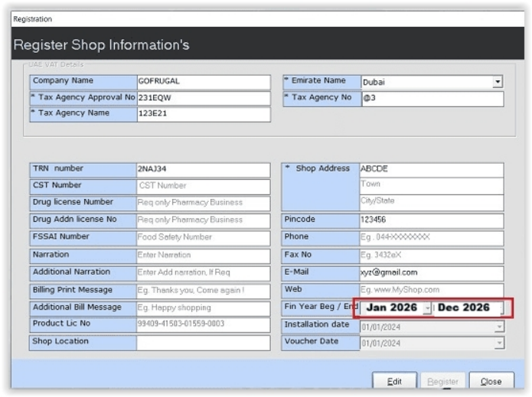Click the Edit button
The image size is (532, 397).
[x=394, y=381]
